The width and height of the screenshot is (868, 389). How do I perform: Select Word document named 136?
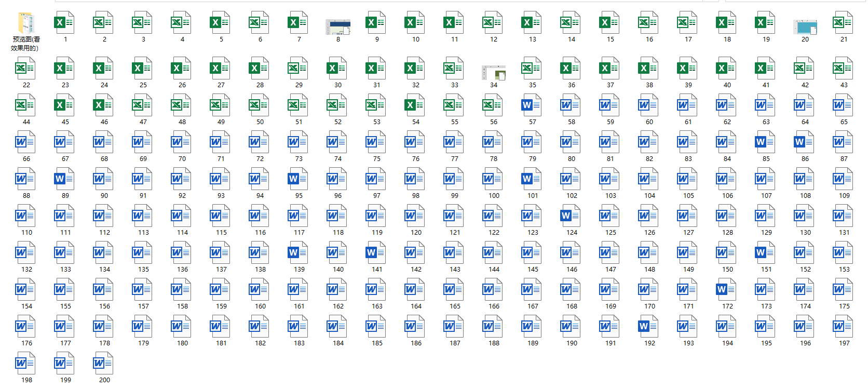point(182,253)
